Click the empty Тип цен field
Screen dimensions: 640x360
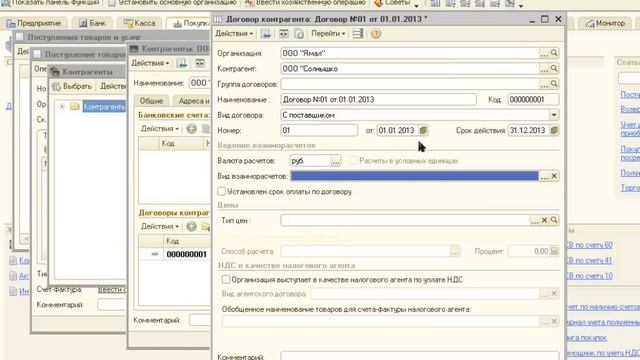coord(405,220)
